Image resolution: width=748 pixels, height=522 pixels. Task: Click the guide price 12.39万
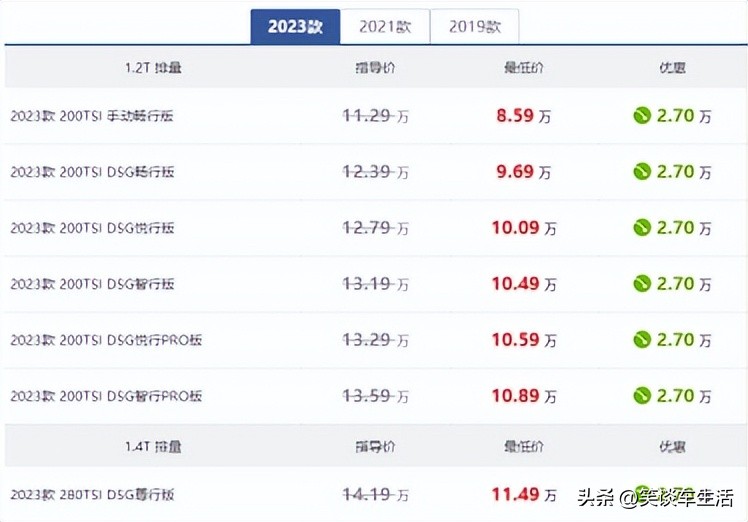pyautogui.click(x=375, y=171)
